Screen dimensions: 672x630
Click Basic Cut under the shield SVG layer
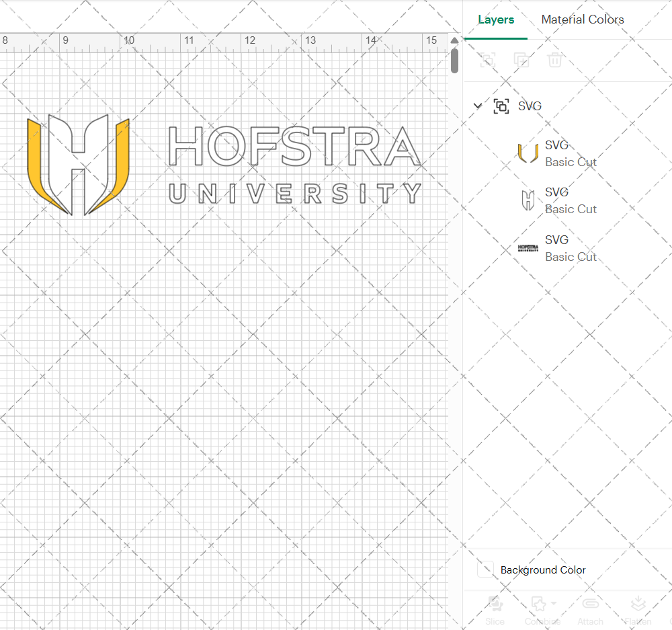click(571, 209)
